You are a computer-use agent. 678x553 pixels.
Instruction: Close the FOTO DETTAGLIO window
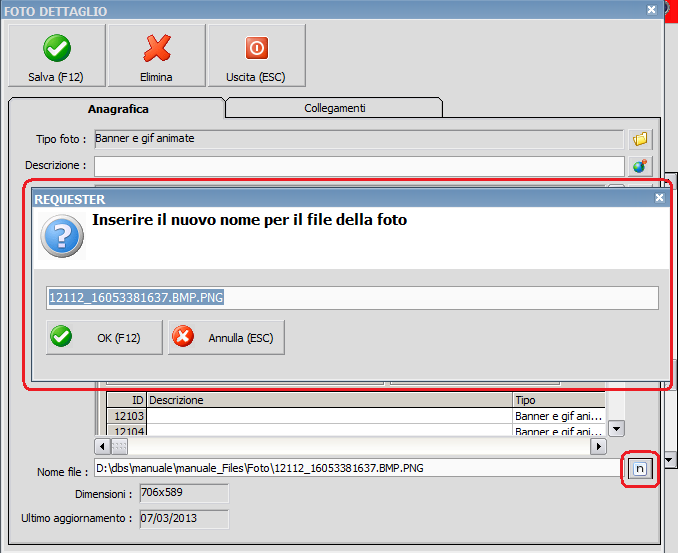pyautogui.click(x=652, y=10)
